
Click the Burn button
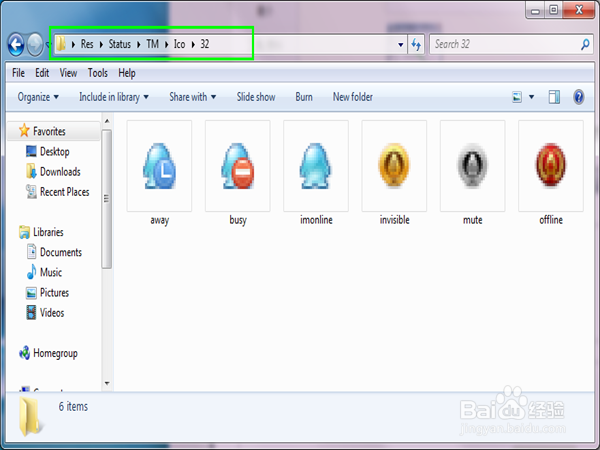coord(304,97)
